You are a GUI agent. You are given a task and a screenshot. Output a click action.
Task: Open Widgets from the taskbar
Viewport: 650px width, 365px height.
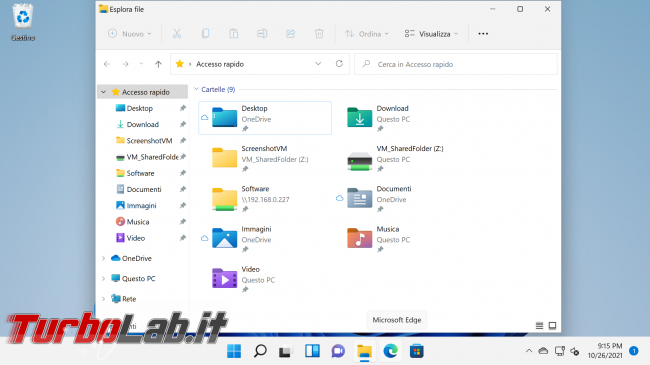pos(312,351)
